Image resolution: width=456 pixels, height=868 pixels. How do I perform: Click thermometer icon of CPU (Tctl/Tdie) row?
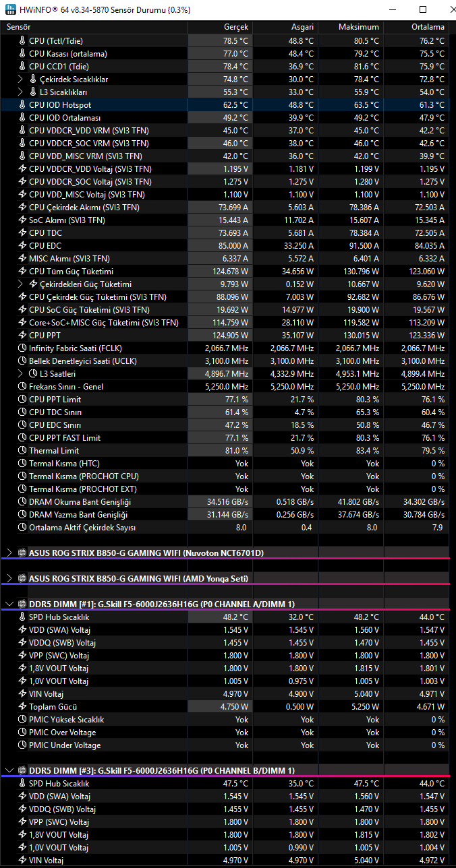[x=22, y=40]
